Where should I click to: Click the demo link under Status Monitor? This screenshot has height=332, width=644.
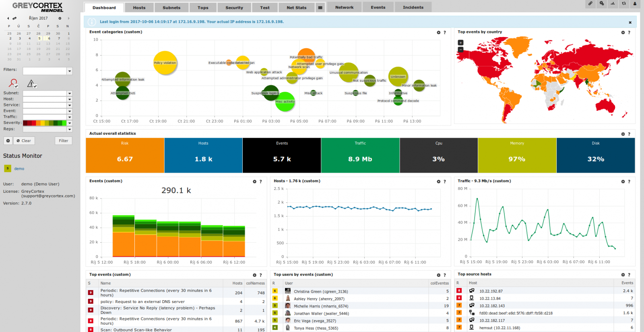pos(19,169)
